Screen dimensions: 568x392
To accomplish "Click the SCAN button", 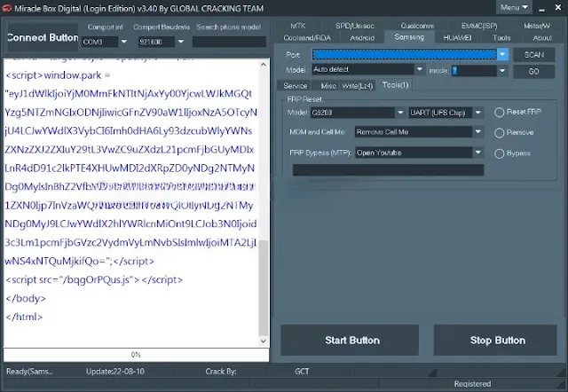I will tap(534, 55).
